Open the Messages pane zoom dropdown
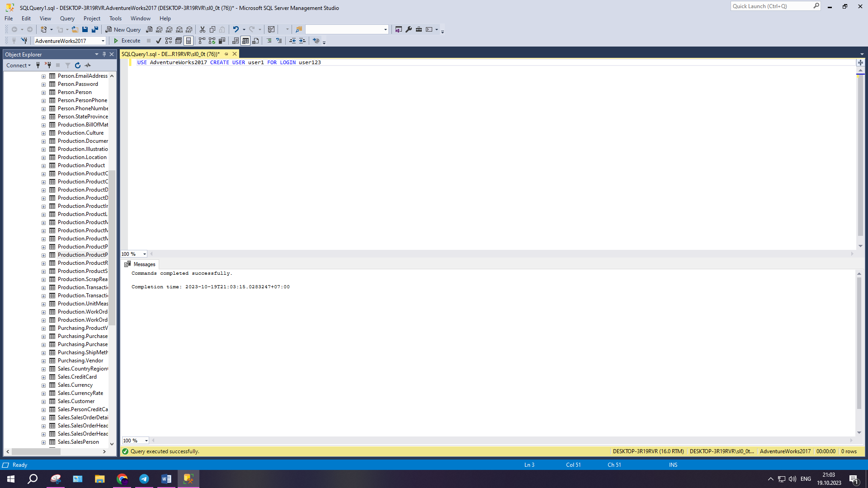The image size is (868, 488). pos(146,441)
